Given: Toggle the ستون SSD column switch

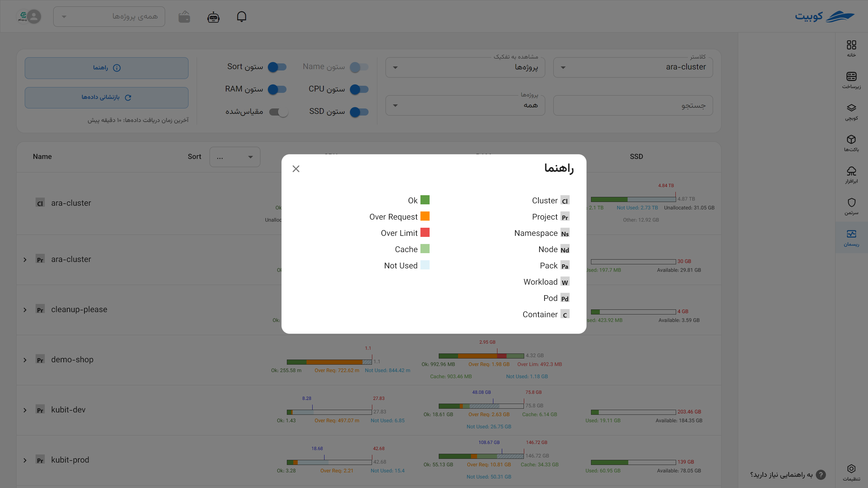Looking at the screenshot, I should (x=359, y=112).
